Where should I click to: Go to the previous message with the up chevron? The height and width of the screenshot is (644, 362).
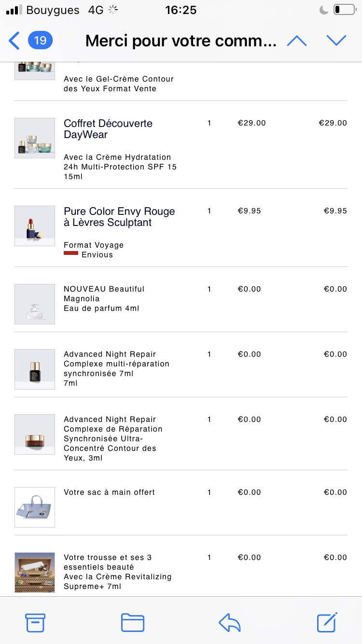(297, 41)
